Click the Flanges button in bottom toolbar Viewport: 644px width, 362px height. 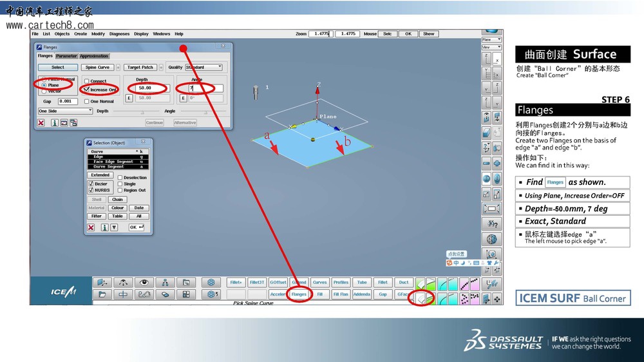(299, 294)
